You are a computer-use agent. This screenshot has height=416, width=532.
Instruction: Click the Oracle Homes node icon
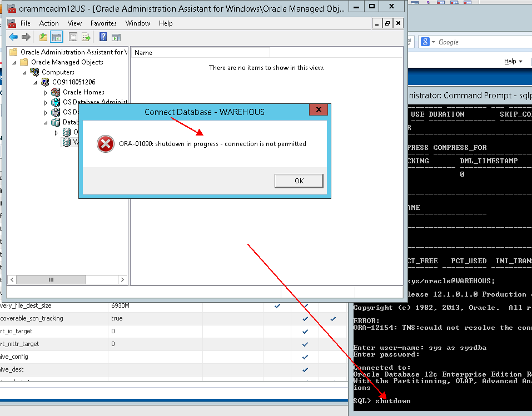pos(56,92)
